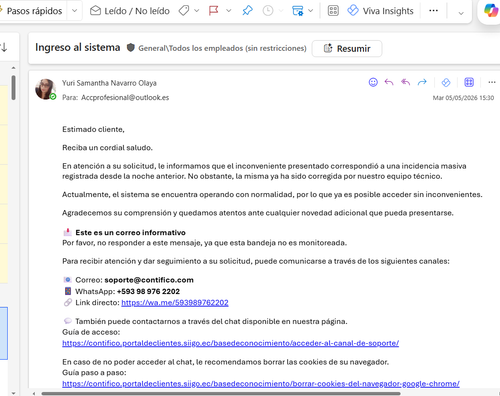Screen dimensions: 500x396
Task: Click WhatsApp number +593 98 976 2202
Action: [148, 291]
